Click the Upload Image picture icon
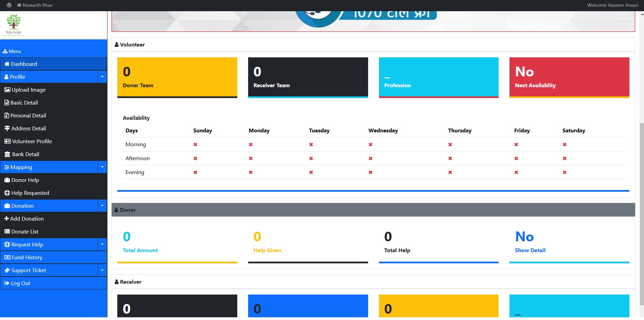644x320 pixels. pos(7,90)
